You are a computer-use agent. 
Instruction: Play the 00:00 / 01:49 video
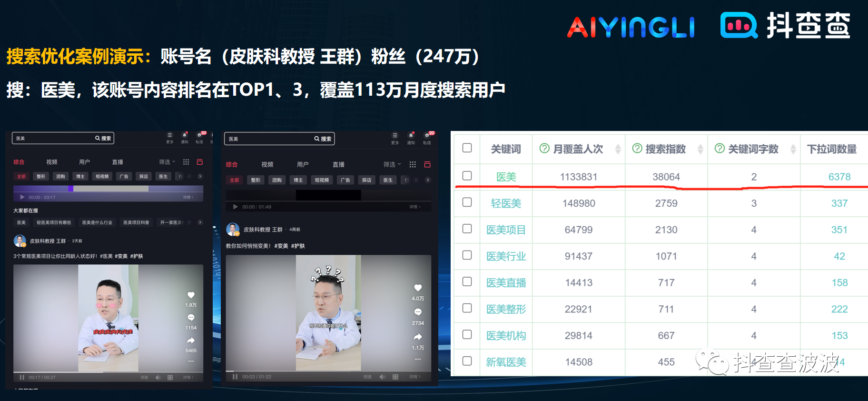(x=235, y=207)
